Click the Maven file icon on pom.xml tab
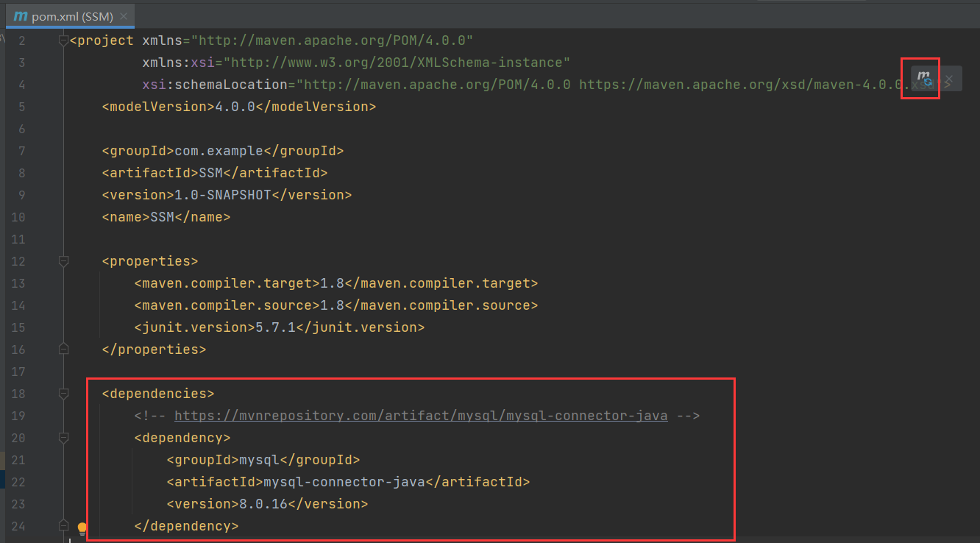The width and height of the screenshot is (980, 543). (x=21, y=16)
